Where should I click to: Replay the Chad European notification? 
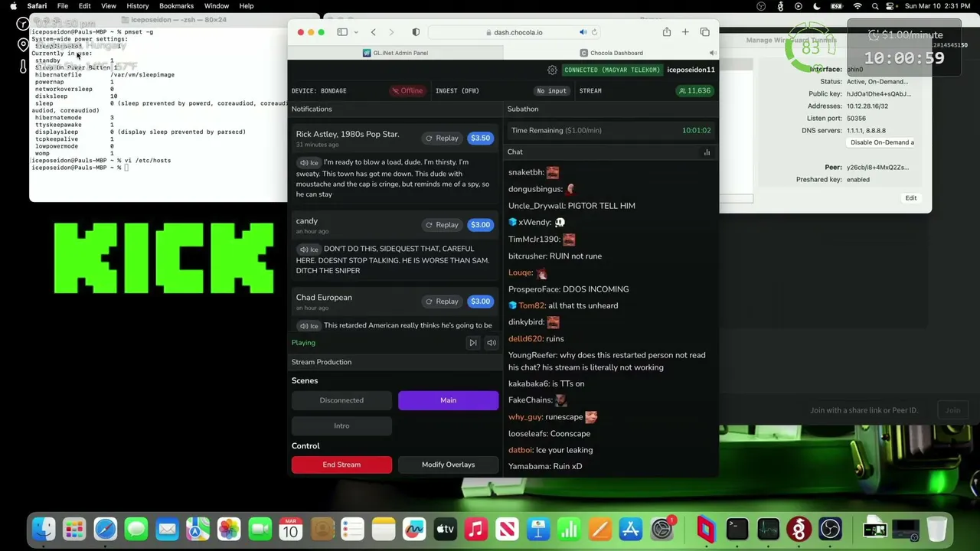(442, 302)
